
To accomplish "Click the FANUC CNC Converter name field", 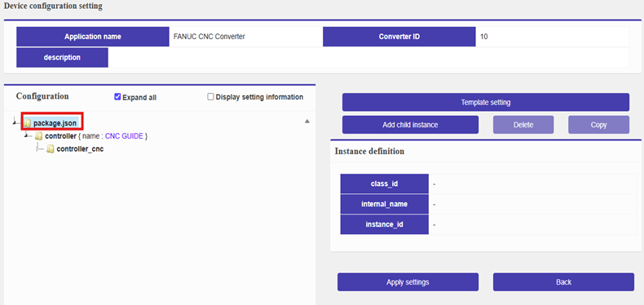I will [246, 37].
